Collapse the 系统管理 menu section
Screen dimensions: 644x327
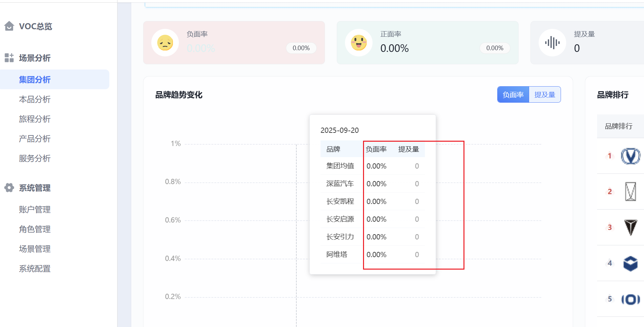tap(34, 188)
